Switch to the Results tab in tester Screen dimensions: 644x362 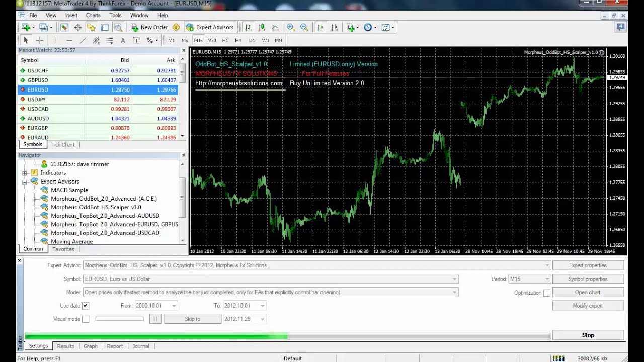point(65,346)
